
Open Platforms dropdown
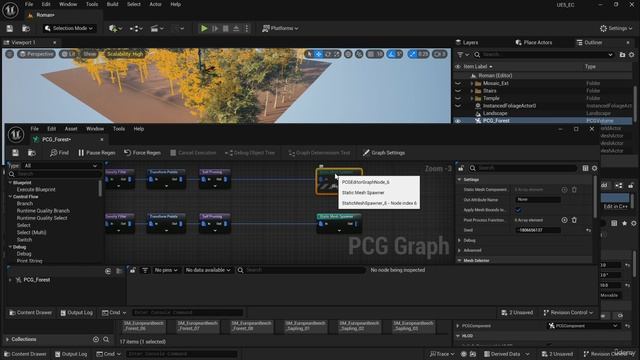click(280, 28)
